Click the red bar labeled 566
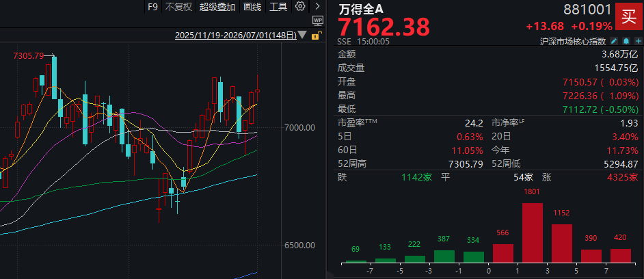This screenshot has height=279, width=644. pyautogui.click(x=503, y=253)
